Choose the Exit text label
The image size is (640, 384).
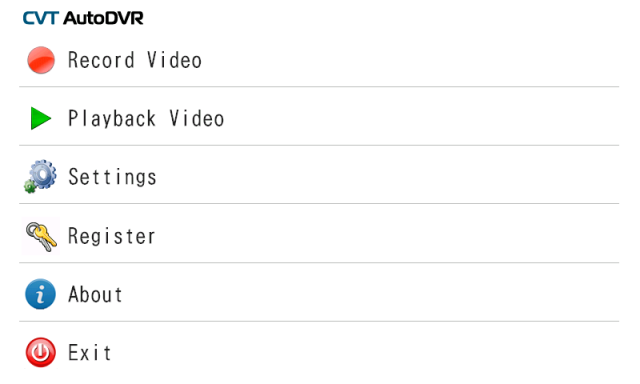(x=89, y=353)
